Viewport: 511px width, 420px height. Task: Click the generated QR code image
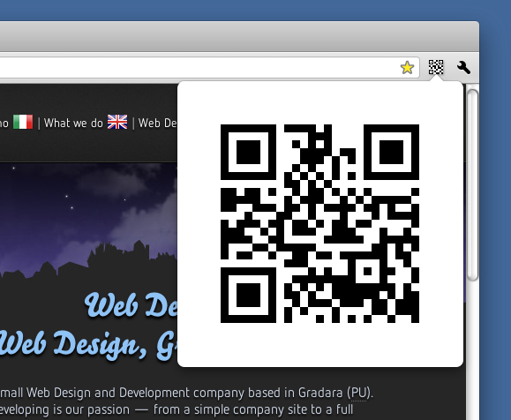[x=319, y=223]
